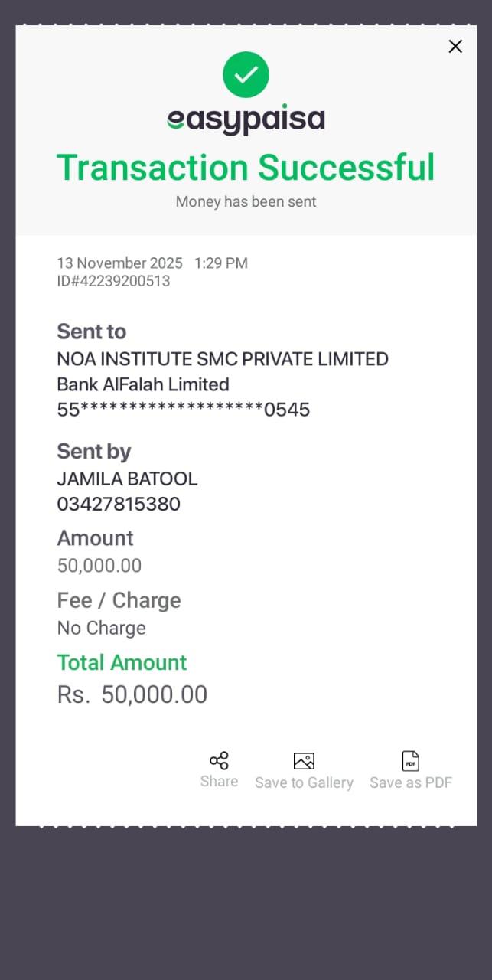Click the green success checkmark icon

(x=246, y=74)
